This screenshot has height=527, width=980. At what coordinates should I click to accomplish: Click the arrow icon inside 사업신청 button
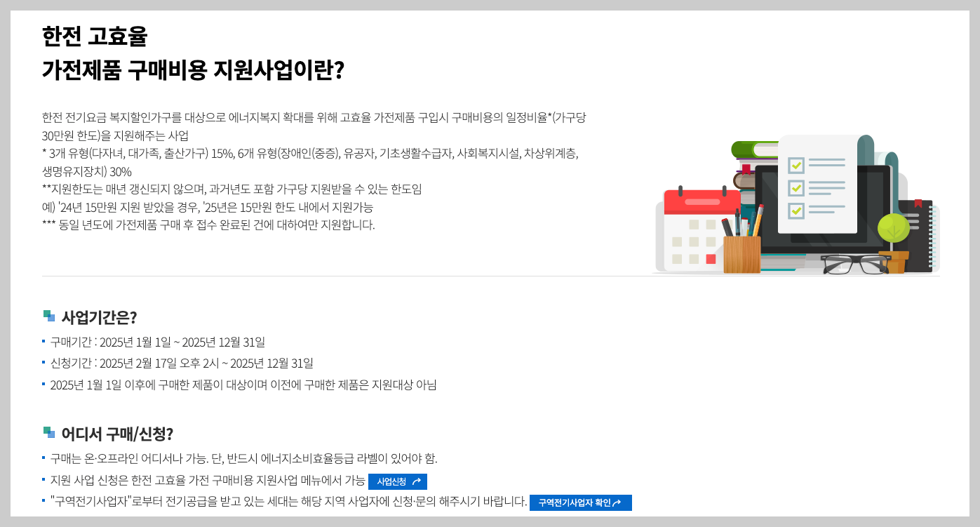(417, 481)
